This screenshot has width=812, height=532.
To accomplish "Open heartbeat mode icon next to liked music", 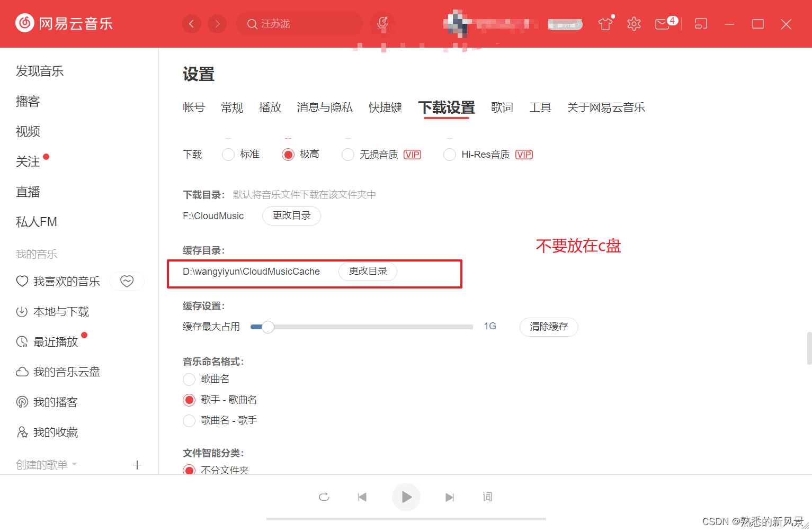I will pyautogui.click(x=127, y=281).
